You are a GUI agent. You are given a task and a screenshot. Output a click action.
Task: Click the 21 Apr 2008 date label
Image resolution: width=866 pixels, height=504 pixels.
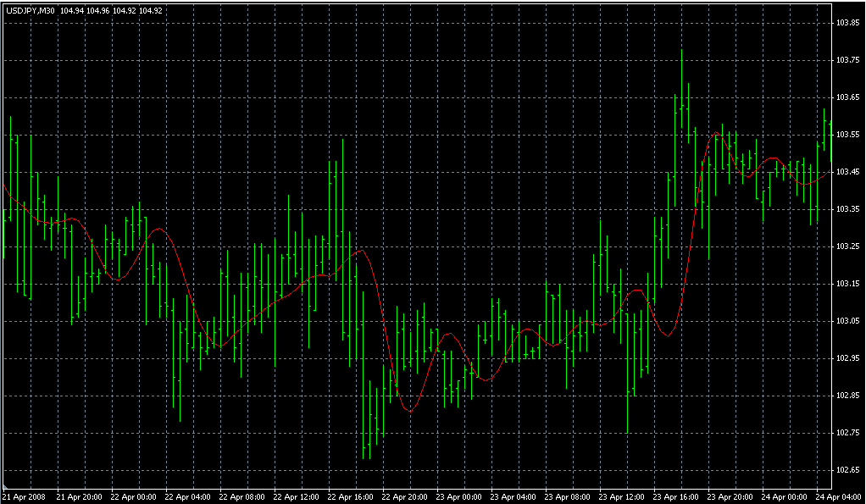pos(23,496)
